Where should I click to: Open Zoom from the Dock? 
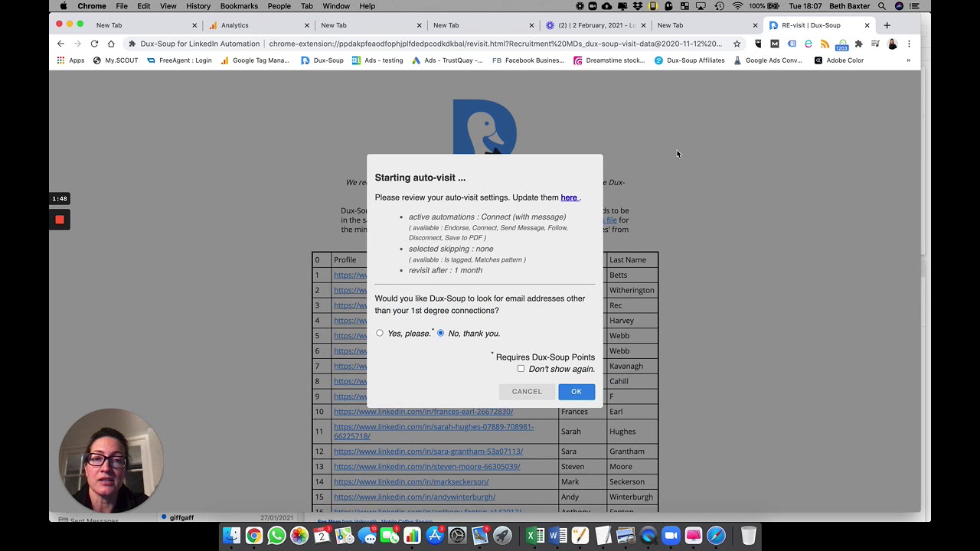[x=671, y=536]
